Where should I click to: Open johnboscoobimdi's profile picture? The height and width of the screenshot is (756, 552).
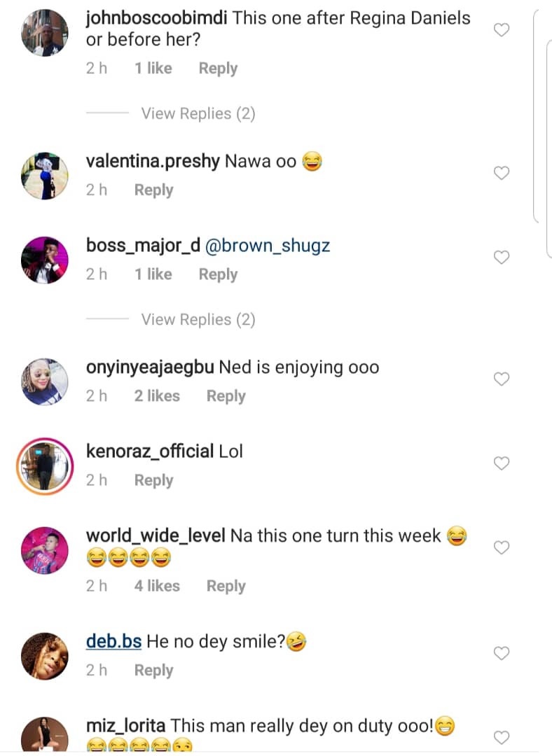[45, 33]
